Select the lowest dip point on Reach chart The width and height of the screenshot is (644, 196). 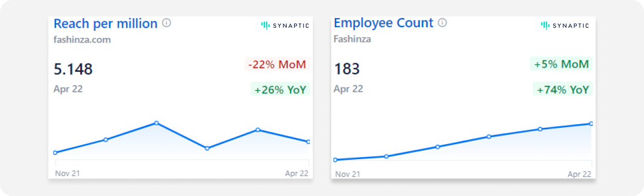(x=207, y=148)
